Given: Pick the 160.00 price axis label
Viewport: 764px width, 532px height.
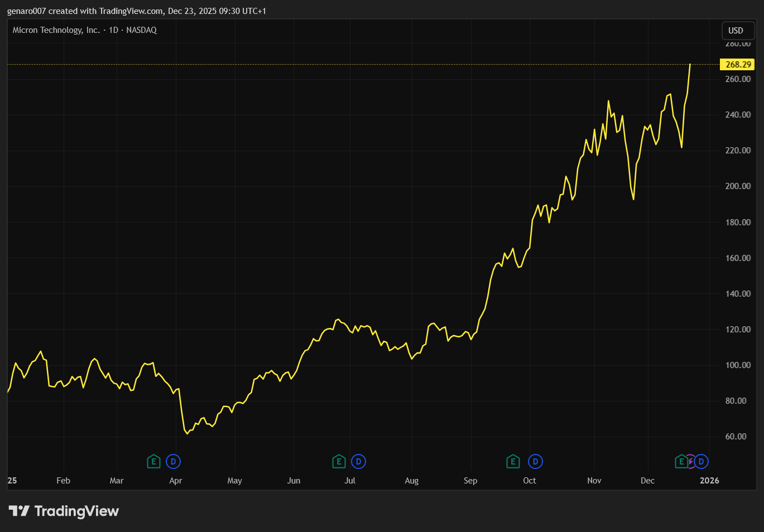Looking at the screenshot, I should click(738, 258).
